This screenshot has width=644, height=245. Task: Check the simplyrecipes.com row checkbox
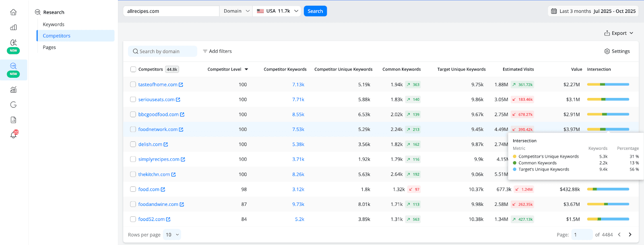pyautogui.click(x=133, y=159)
